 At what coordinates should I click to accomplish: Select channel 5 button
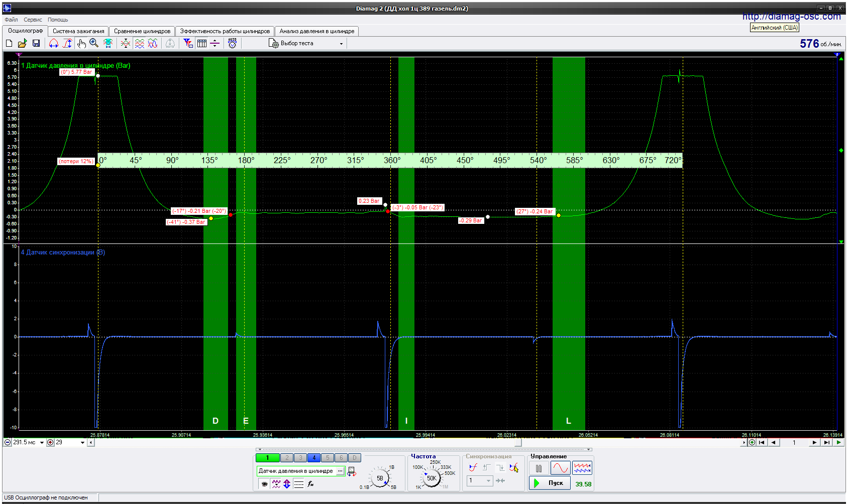click(x=328, y=458)
